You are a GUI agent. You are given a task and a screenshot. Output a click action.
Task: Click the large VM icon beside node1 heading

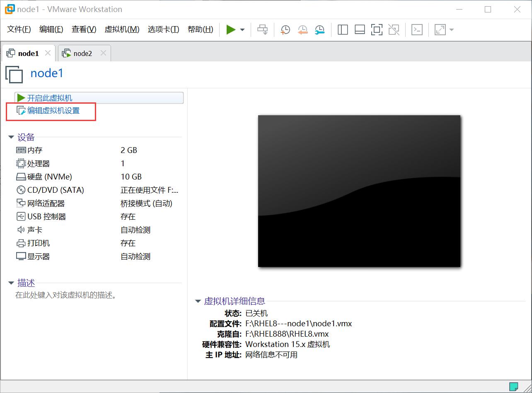[x=15, y=75]
